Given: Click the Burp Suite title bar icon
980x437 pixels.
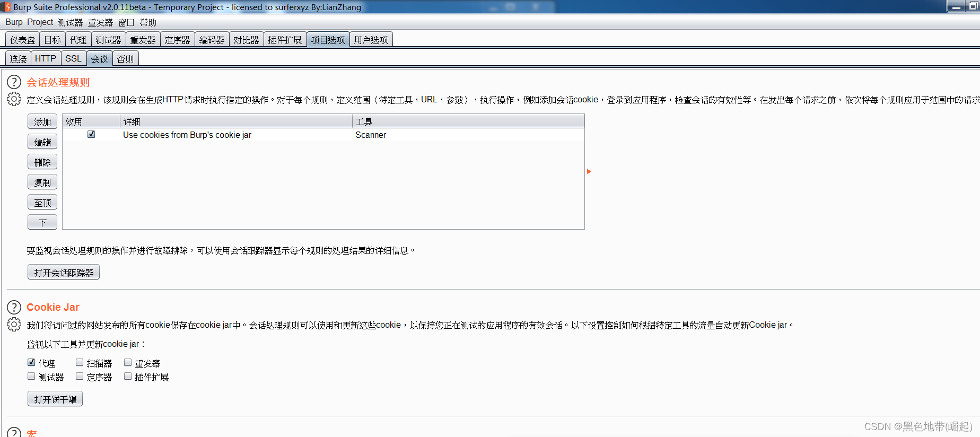Looking at the screenshot, I should coord(7,7).
